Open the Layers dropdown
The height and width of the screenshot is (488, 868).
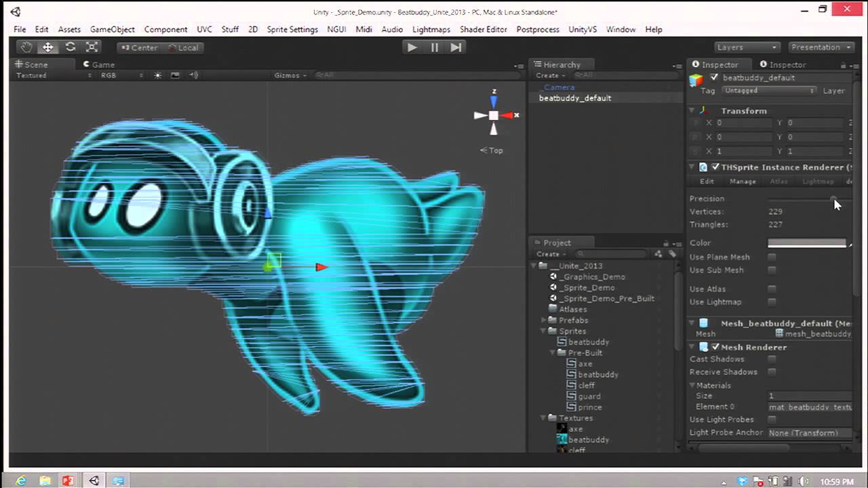point(747,47)
